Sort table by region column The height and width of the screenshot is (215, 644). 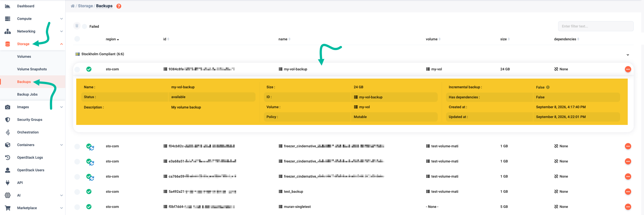[112, 39]
